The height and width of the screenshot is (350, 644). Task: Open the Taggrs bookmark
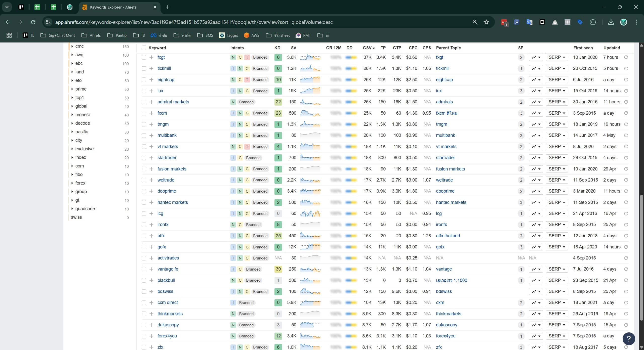point(229,35)
